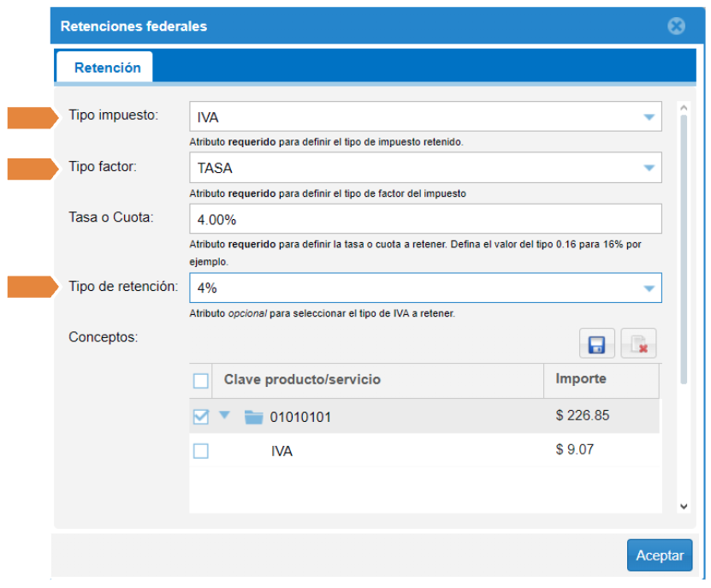Click the scroll down arrow
The image size is (711, 588).
click(683, 506)
